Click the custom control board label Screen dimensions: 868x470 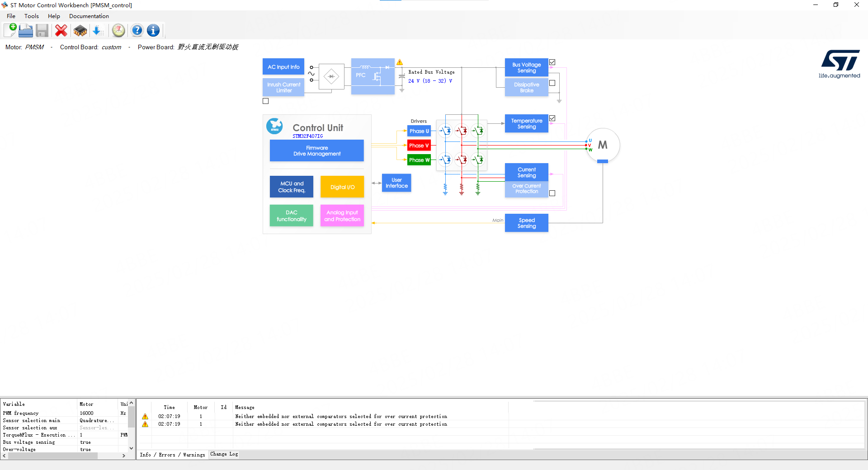click(x=111, y=47)
